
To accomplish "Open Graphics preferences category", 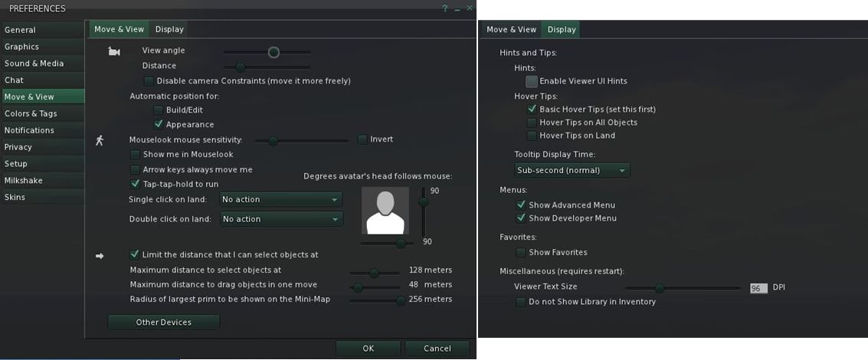I will click(x=22, y=47).
